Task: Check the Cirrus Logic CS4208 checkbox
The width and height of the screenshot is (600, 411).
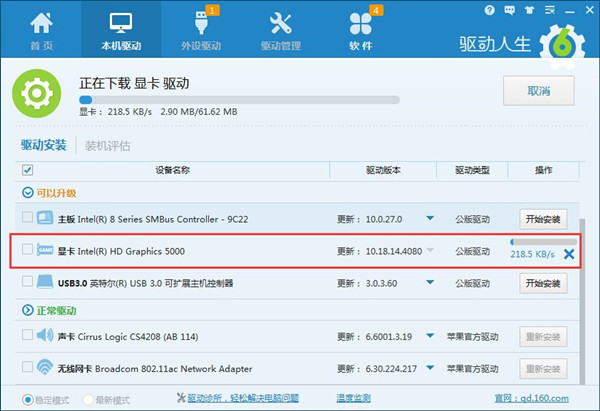Action: [x=27, y=335]
